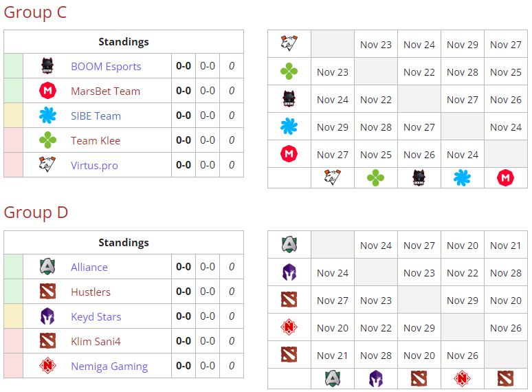This screenshot has width=532, height=392.
Task: Click the Nemiga Gaming logo in standings
Action: (x=47, y=366)
